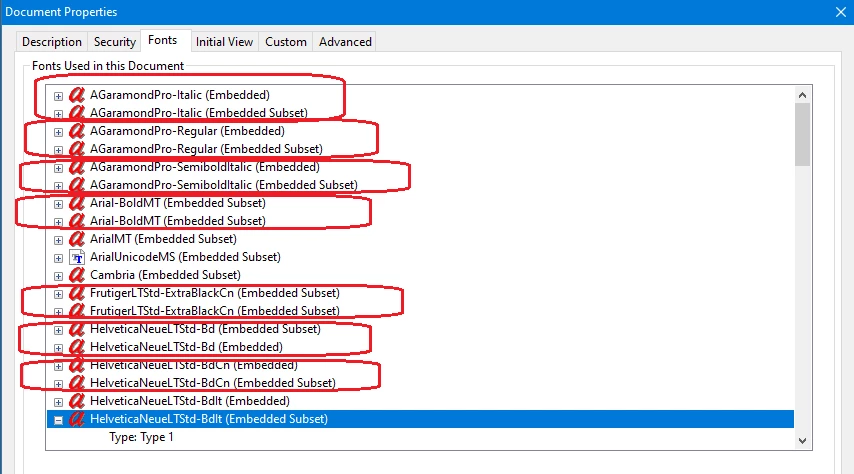Click font icon of AGaramondPro-SemiboldItalic (Embedded Subset)
The image size is (854, 474).
pos(77,185)
